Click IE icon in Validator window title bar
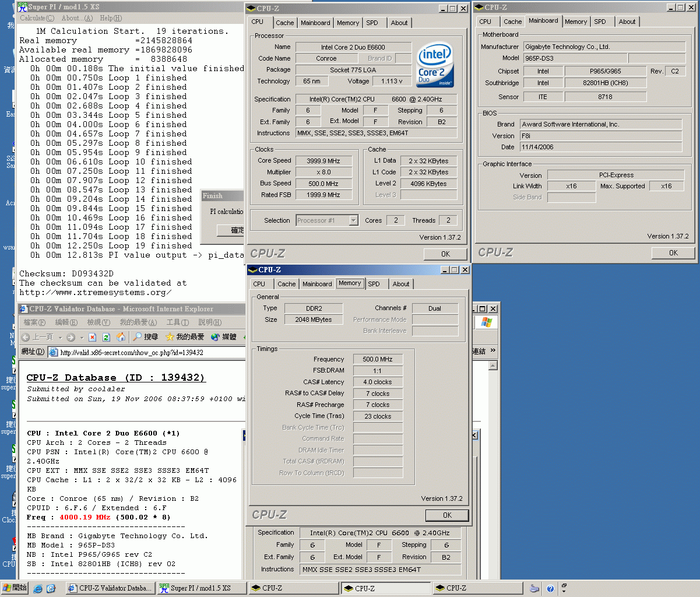700x597 pixels. pyautogui.click(x=23, y=309)
